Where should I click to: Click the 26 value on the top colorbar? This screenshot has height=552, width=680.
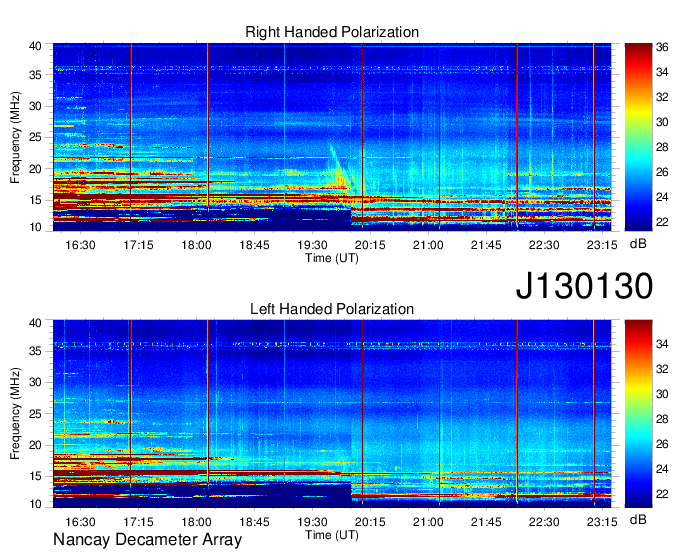click(x=662, y=172)
